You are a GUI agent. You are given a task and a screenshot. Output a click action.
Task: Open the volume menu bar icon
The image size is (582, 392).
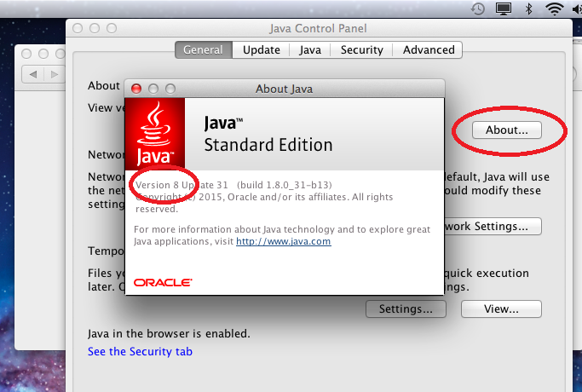[577, 9]
